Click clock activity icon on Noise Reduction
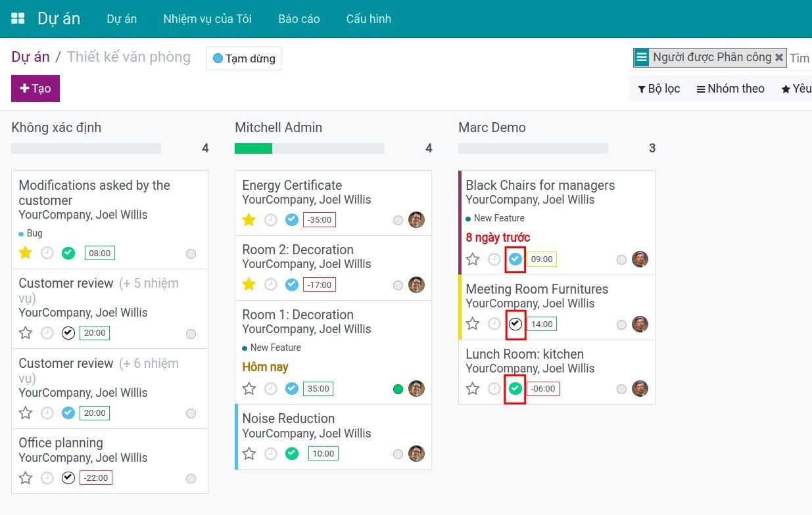 point(271,453)
